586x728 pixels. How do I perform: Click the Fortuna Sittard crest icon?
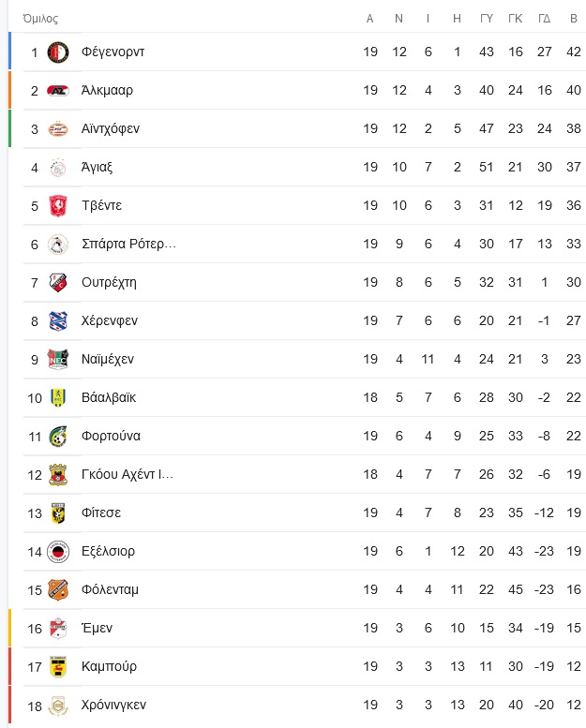pyautogui.click(x=58, y=437)
